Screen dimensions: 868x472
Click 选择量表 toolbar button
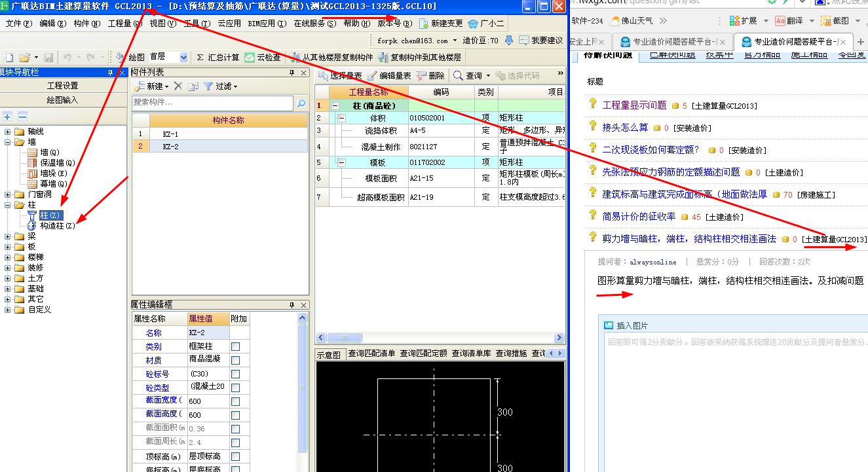click(x=340, y=76)
